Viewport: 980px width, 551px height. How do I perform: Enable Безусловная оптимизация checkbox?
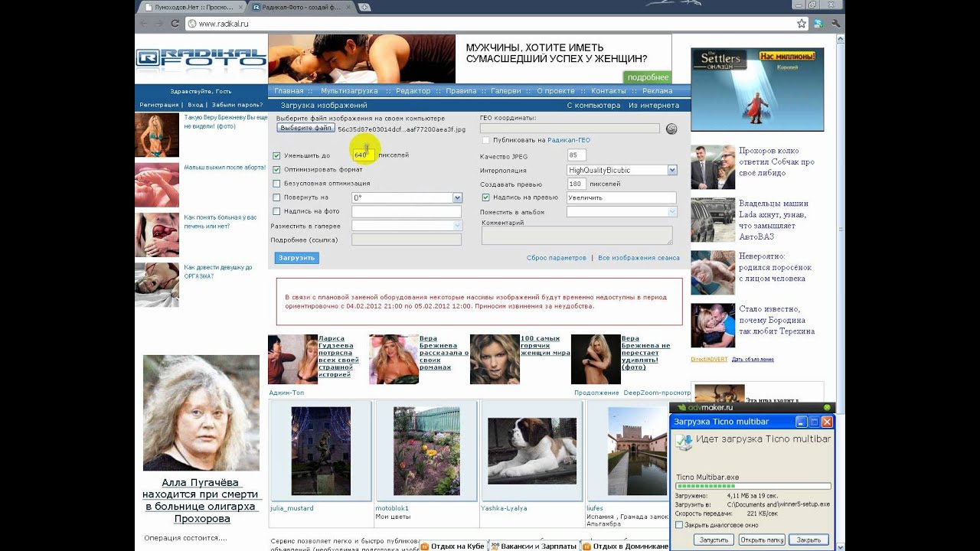(277, 184)
